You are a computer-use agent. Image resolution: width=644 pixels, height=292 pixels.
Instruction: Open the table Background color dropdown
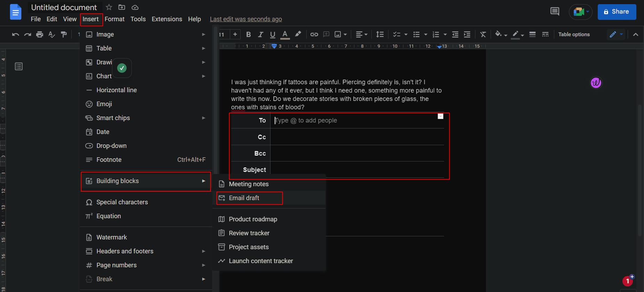pos(501,34)
